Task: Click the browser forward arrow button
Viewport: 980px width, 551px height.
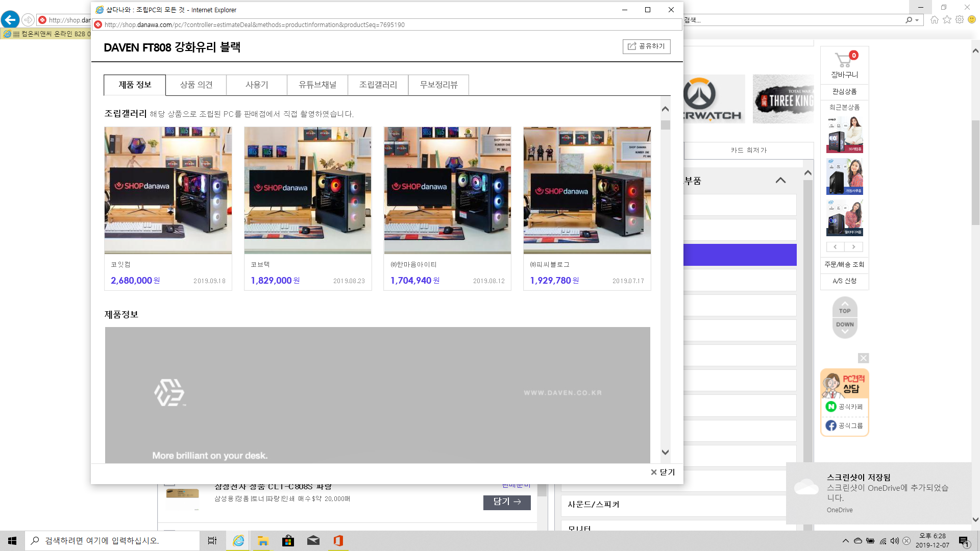Action: click(x=28, y=20)
